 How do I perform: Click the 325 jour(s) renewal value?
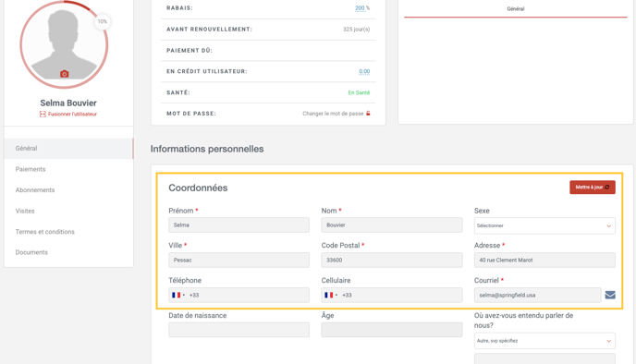click(x=356, y=30)
